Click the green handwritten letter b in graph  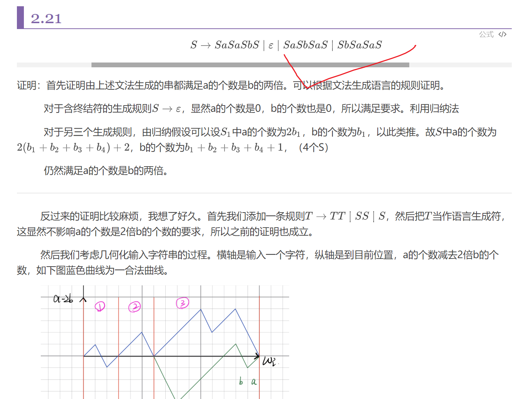[x=241, y=381]
